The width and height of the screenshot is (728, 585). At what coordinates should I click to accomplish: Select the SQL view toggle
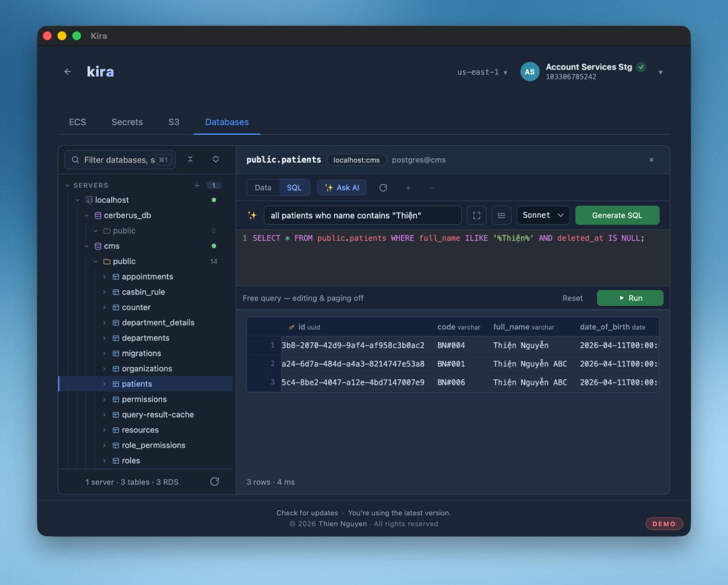(294, 188)
